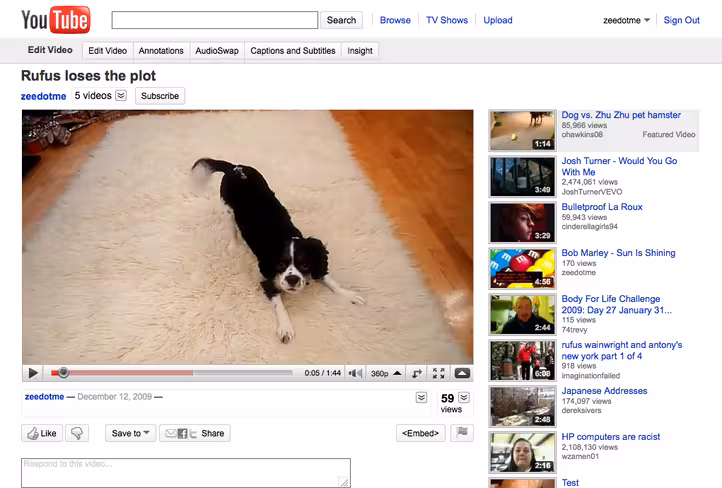722x488 pixels.
Task: Open the Bob Marley Sun Is Shining thumbnail
Action: click(x=522, y=269)
